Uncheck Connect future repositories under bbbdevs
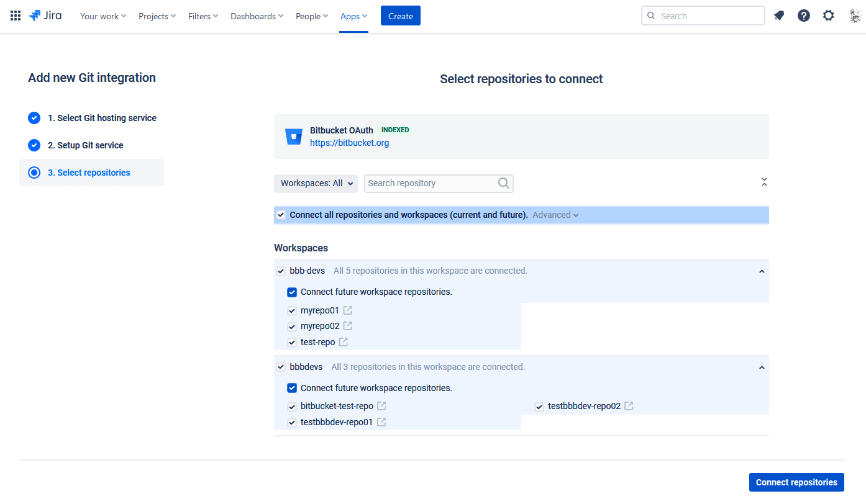 [x=292, y=388]
